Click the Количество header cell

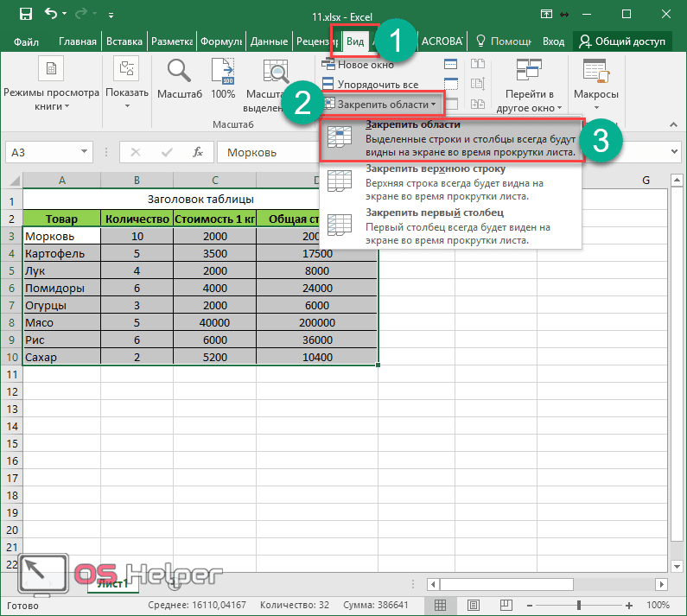click(x=137, y=219)
